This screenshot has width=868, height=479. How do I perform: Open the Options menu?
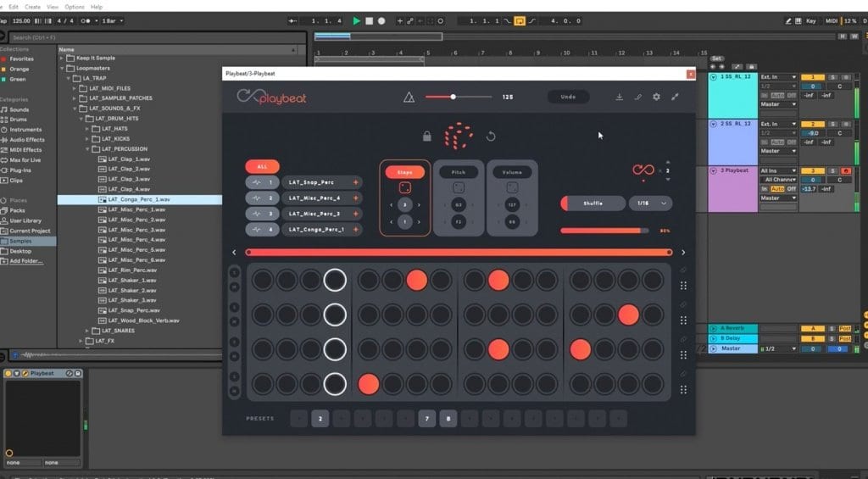coord(75,7)
